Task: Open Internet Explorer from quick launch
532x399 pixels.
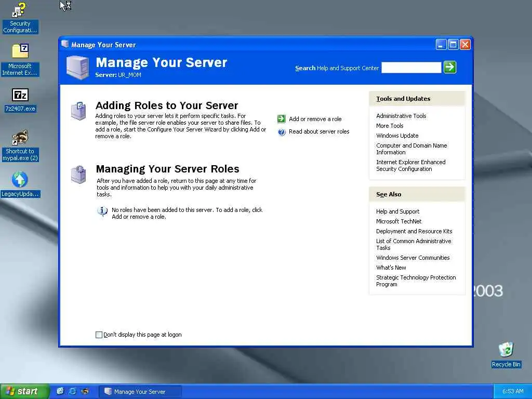Action: (72, 391)
